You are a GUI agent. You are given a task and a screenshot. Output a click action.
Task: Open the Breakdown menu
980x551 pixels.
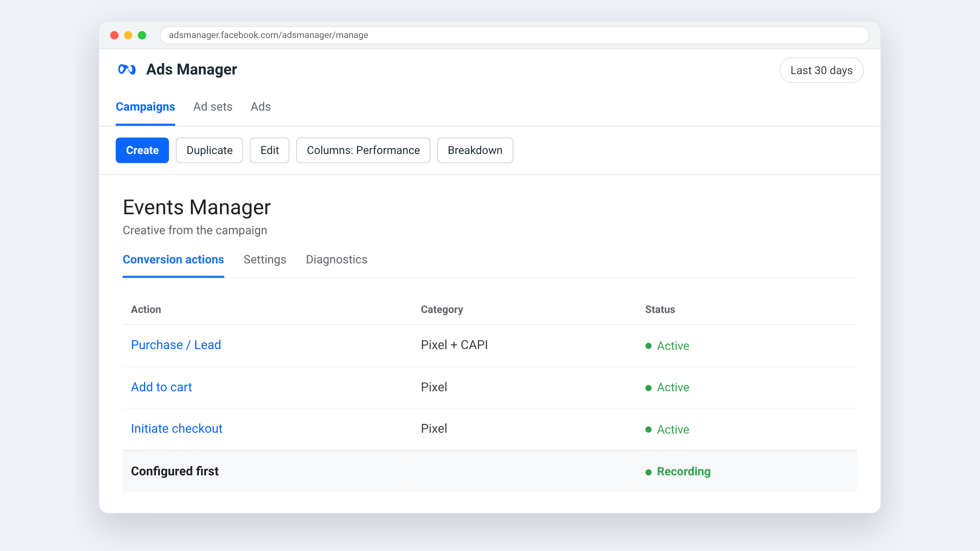click(x=475, y=150)
